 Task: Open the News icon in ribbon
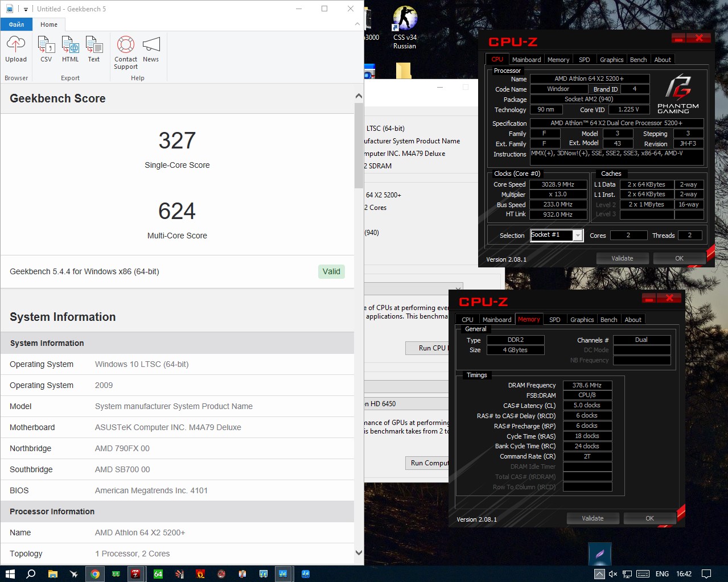pyautogui.click(x=151, y=49)
